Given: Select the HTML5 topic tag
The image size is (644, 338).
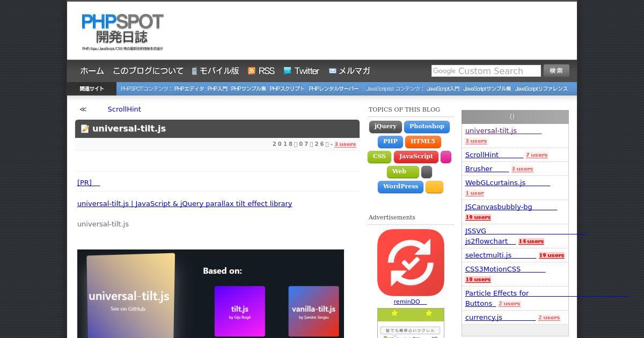Looking at the screenshot, I should click(423, 142).
